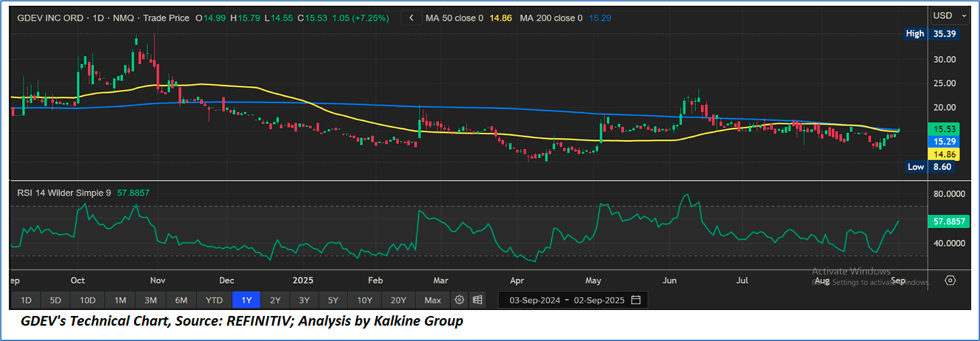Click the MA 50 close indicator label
The width and height of the screenshot is (980, 341).
click(x=454, y=18)
